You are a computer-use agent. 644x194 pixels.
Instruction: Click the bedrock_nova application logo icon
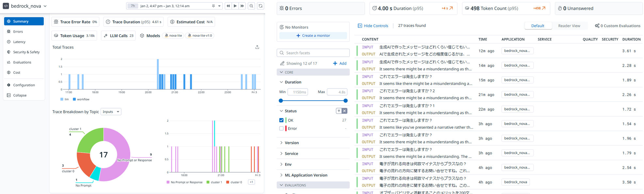point(6,6)
